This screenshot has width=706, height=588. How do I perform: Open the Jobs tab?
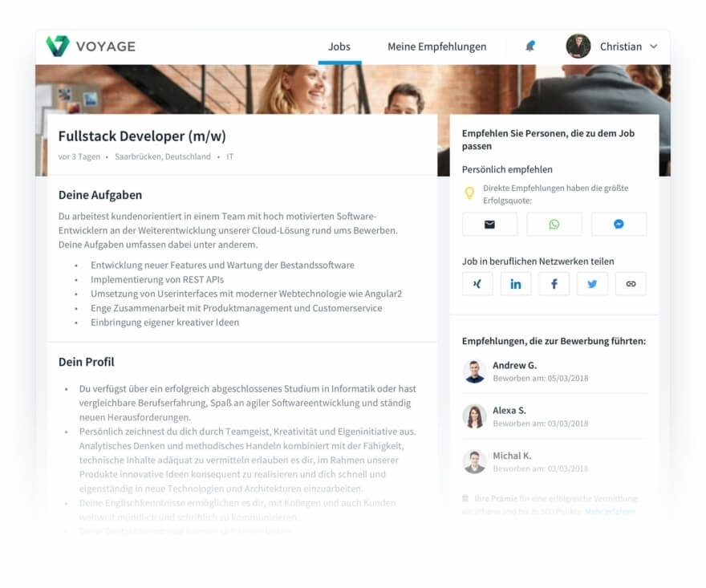point(339,47)
